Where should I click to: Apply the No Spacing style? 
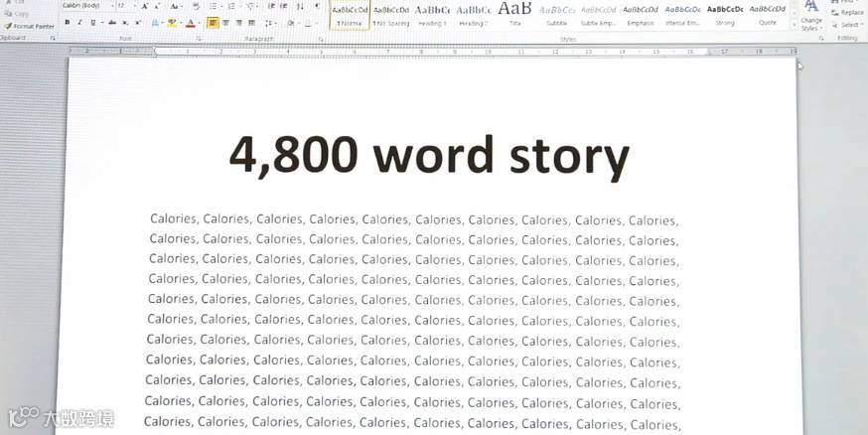(x=391, y=15)
